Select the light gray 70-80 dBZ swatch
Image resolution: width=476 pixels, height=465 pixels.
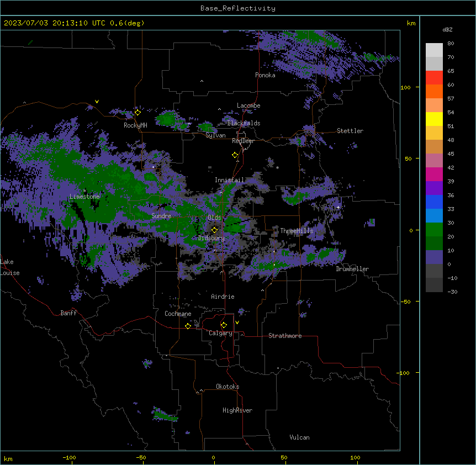[434, 50]
